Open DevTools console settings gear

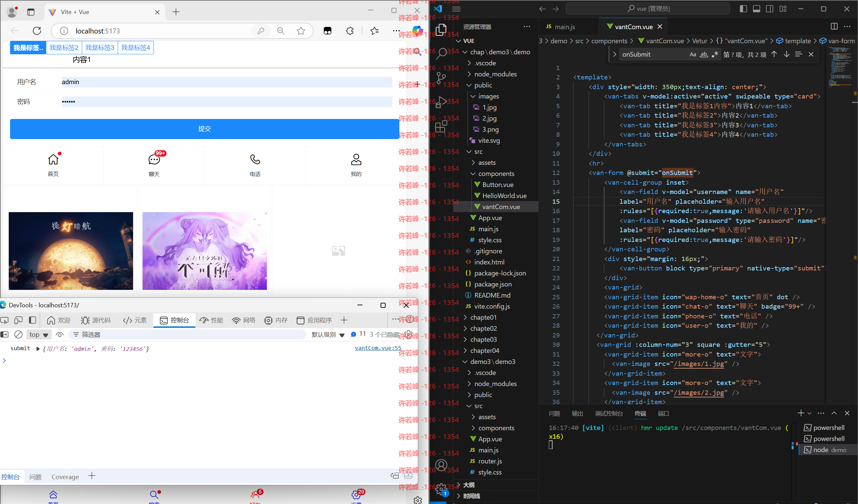[x=408, y=334]
